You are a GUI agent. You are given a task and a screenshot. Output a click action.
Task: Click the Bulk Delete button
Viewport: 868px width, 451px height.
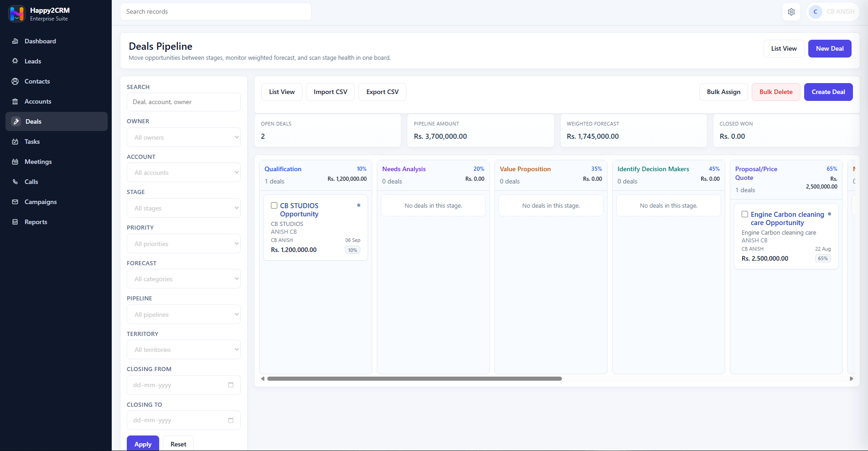776,92
